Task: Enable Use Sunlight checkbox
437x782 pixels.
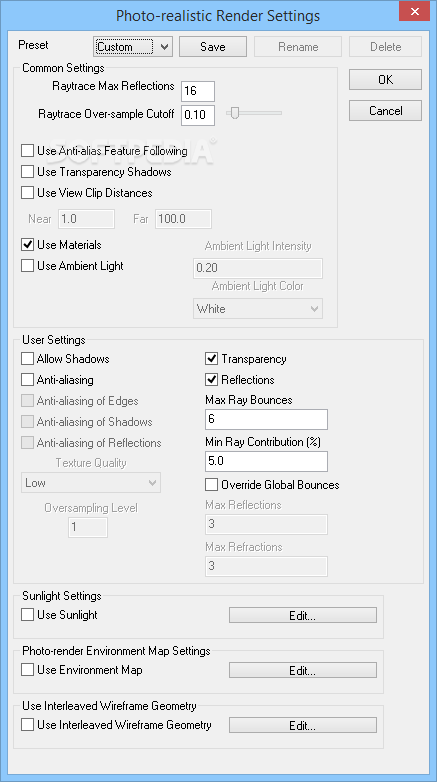Action: point(27,615)
